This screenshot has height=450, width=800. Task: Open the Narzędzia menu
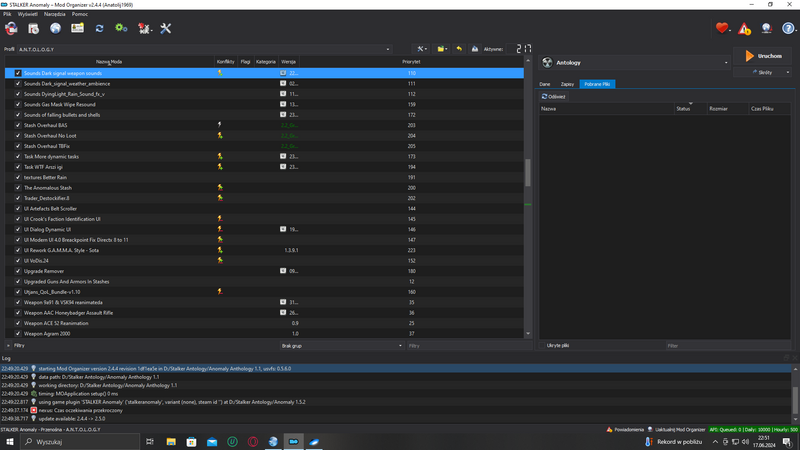(x=54, y=15)
